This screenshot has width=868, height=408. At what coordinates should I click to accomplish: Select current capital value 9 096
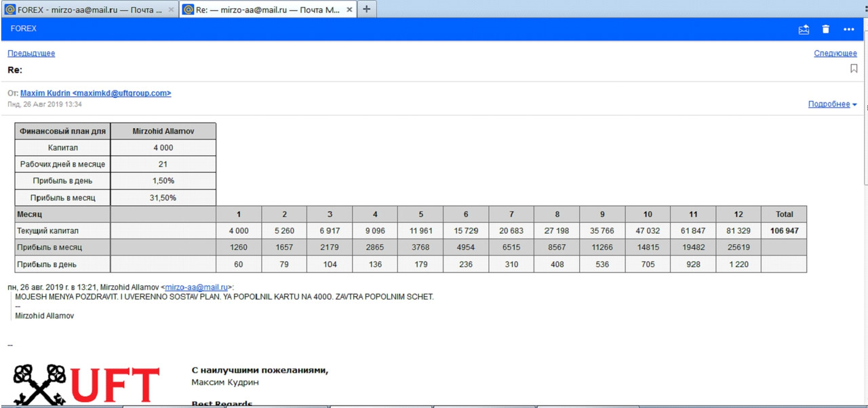(375, 231)
